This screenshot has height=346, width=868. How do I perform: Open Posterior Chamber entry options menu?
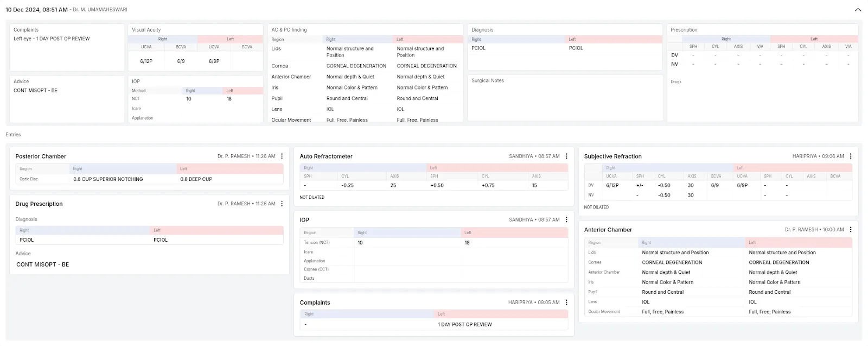pyautogui.click(x=282, y=156)
